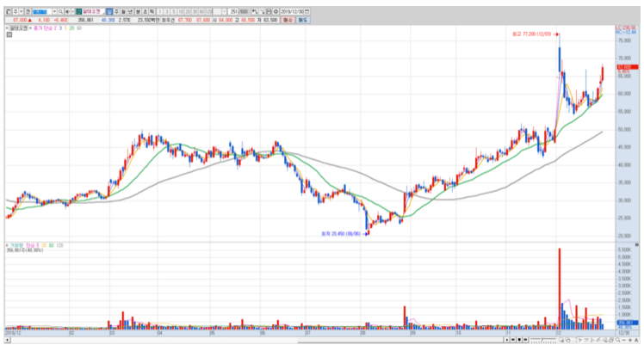
Task: Open the stock code dropdown arrow
Action: click(x=54, y=11)
